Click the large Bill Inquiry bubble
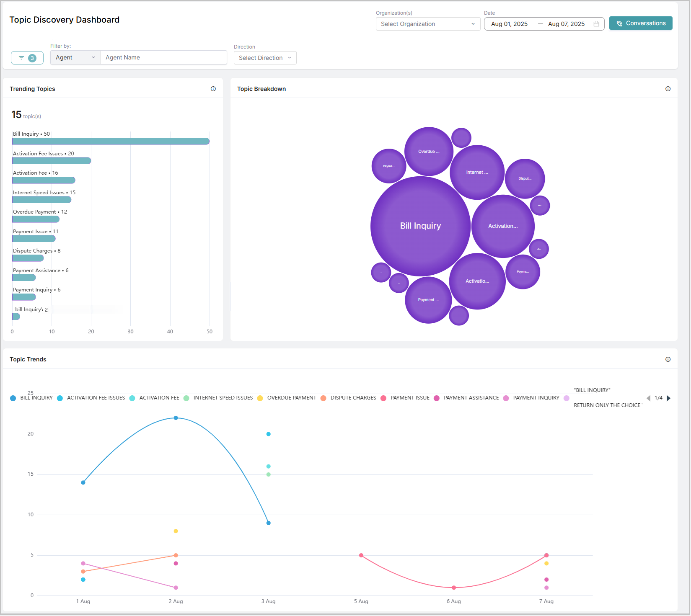691x616 pixels. coord(420,226)
